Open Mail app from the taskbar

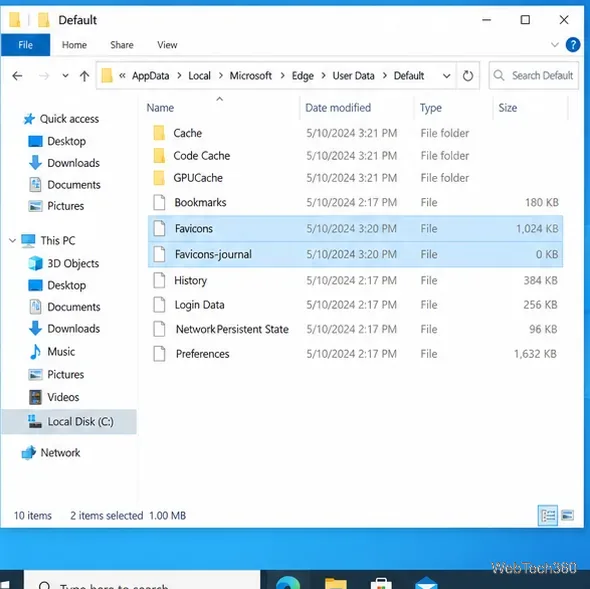[x=426, y=583]
